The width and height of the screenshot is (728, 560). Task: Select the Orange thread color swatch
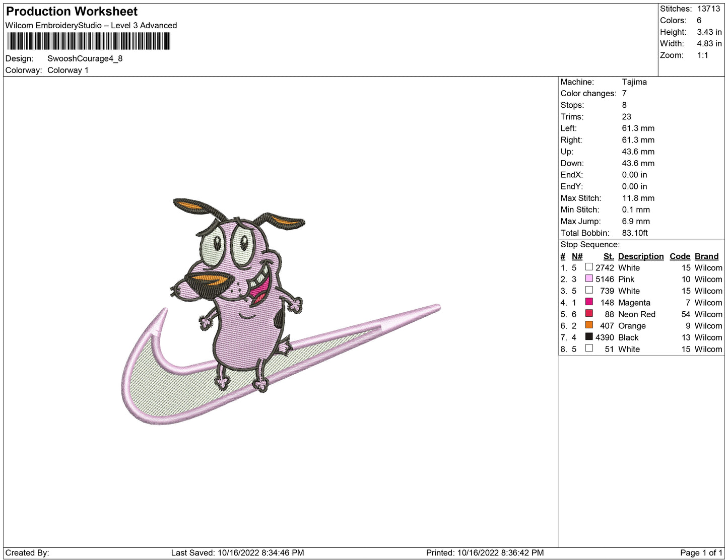589,325
